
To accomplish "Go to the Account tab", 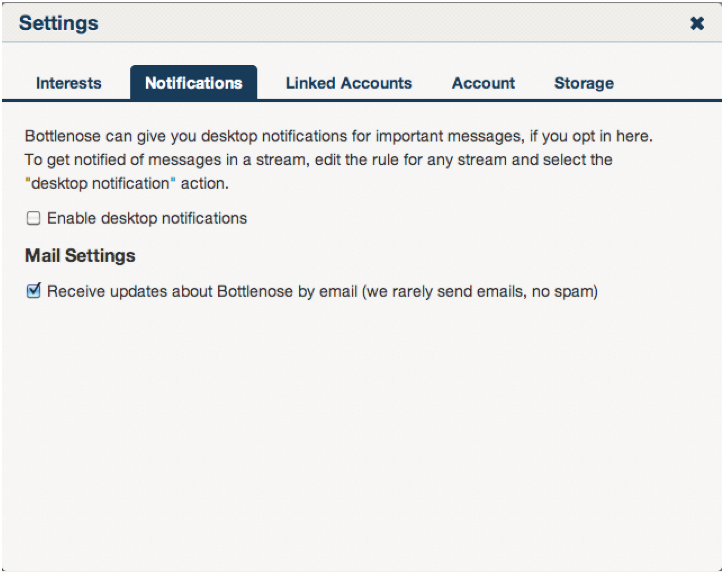I will pos(483,83).
